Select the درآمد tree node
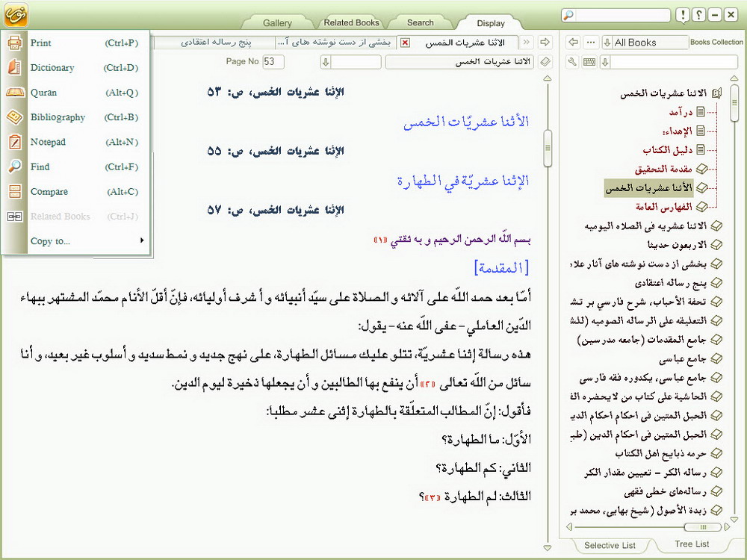Viewport: 747px width, 560px height. click(681, 112)
